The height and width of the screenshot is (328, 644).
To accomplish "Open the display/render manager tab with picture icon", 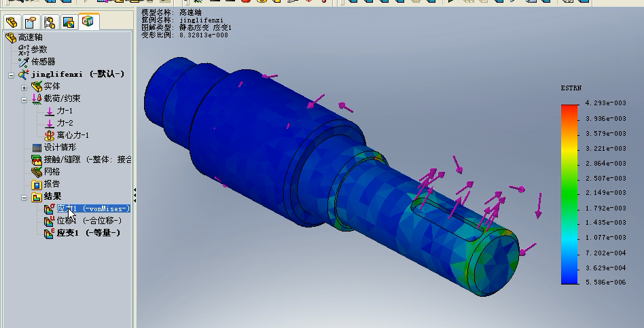I will (x=69, y=22).
